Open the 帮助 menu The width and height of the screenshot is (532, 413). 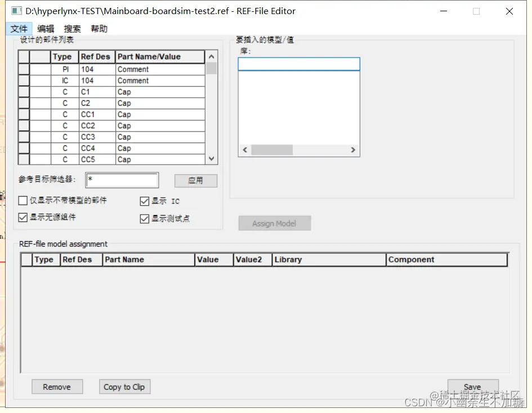pos(99,28)
